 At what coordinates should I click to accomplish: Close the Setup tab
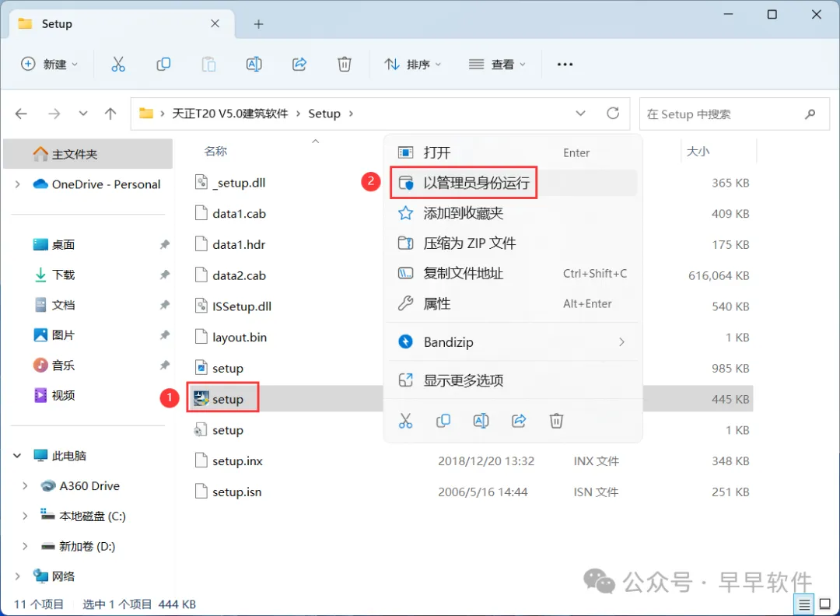(x=215, y=23)
